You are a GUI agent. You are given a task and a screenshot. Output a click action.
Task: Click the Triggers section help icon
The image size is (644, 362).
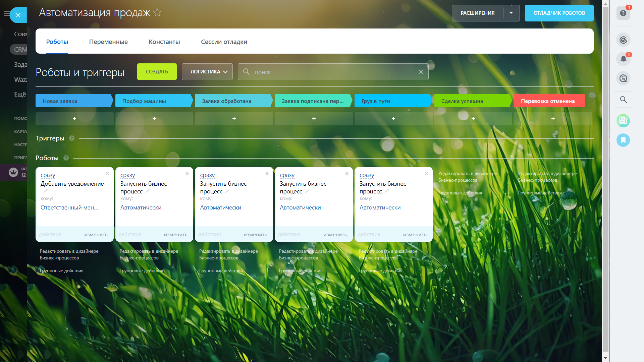(72, 138)
